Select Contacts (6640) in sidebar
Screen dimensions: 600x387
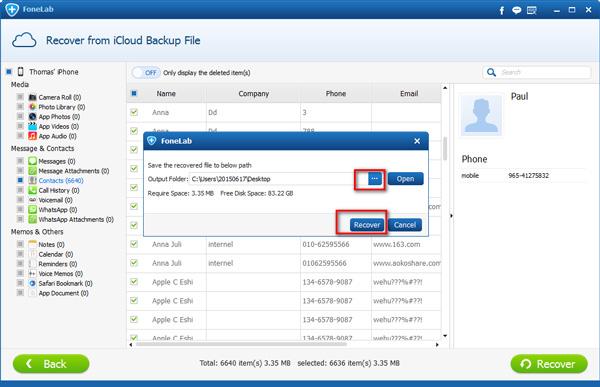point(61,180)
